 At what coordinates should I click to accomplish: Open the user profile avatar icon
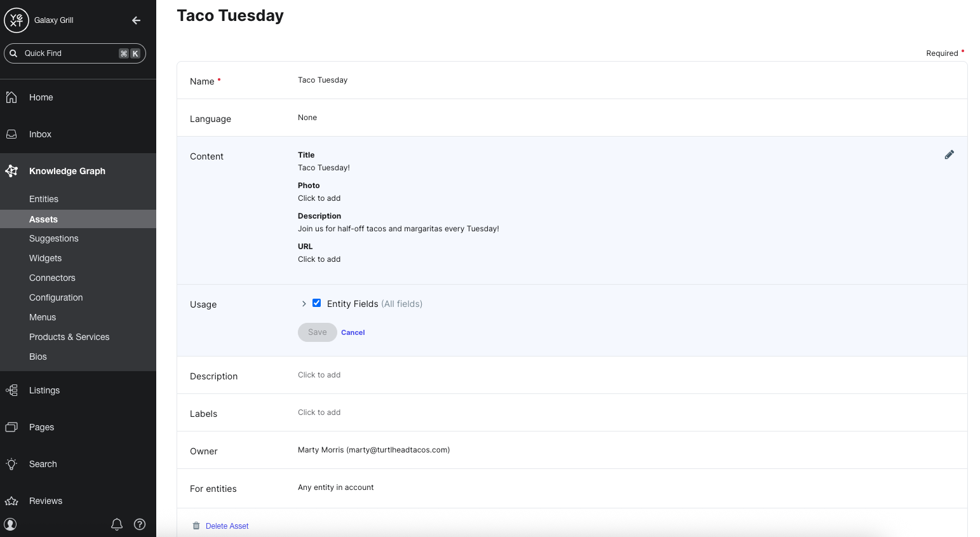click(11, 524)
